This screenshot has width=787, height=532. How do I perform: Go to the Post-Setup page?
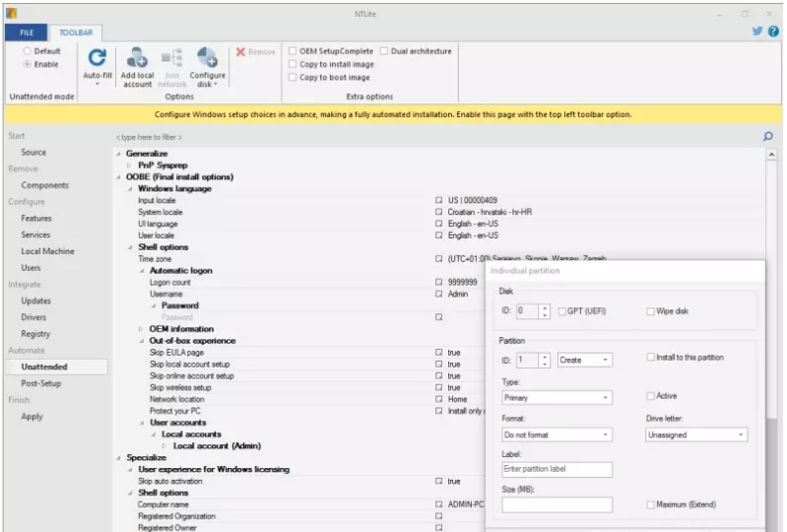(41, 383)
